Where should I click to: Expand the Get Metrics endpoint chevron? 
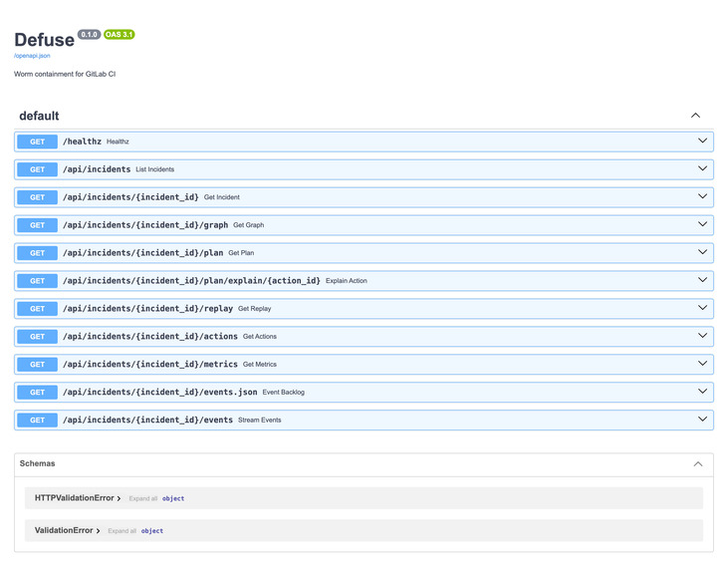702,364
